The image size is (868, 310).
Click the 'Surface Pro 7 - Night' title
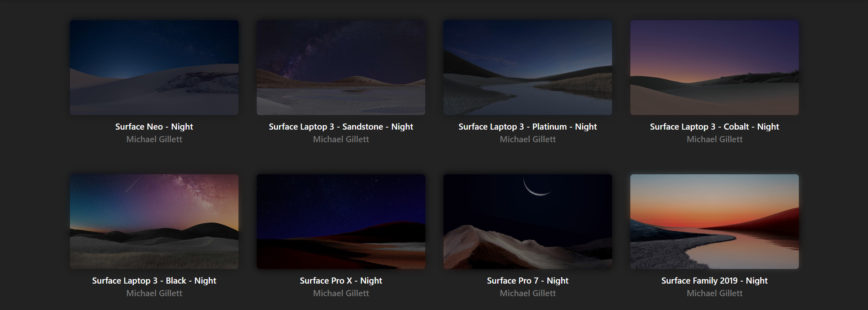(x=528, y=281)
